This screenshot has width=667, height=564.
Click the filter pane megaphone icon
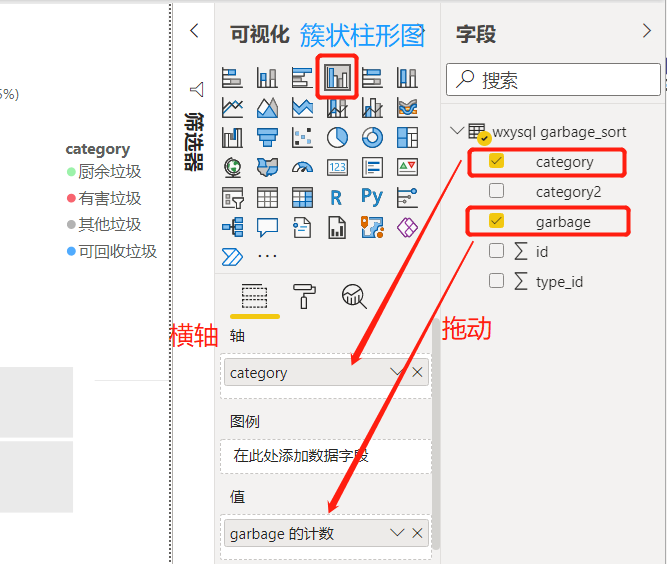[x=197, y=89]
